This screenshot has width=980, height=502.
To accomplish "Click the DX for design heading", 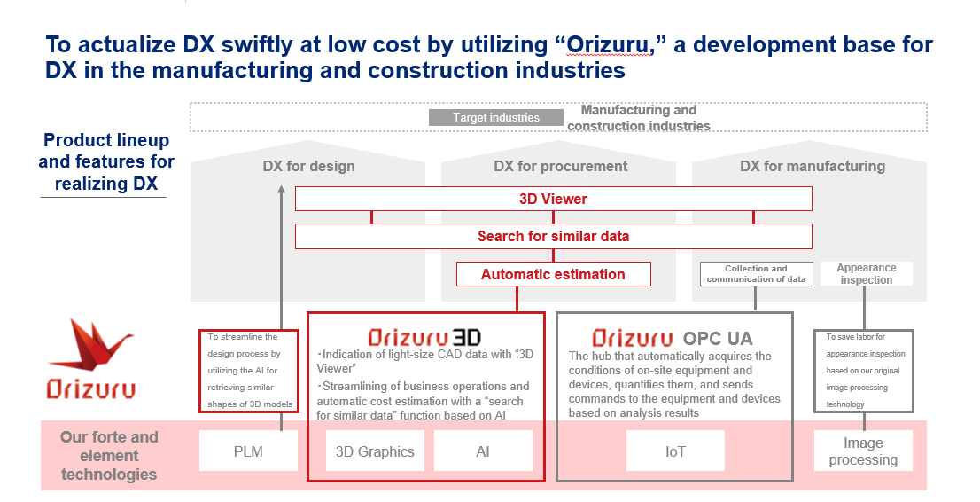I will tap(308, 166).
